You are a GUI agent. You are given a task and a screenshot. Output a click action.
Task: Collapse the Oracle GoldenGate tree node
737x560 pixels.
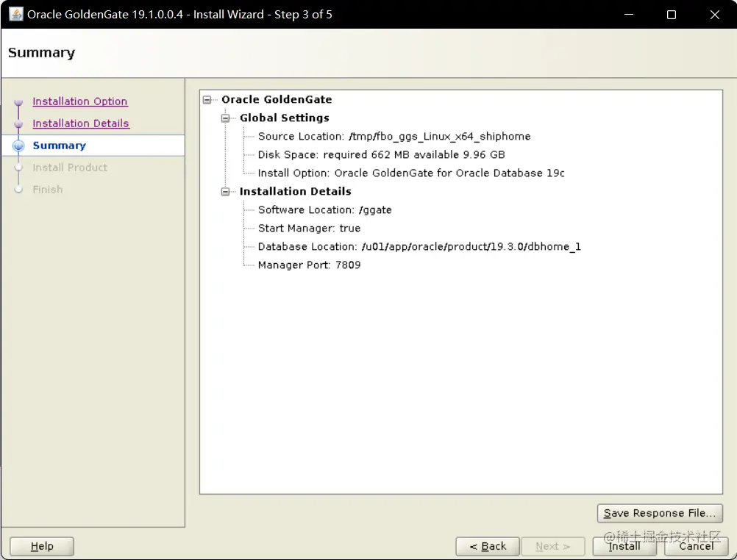[210, 99]
